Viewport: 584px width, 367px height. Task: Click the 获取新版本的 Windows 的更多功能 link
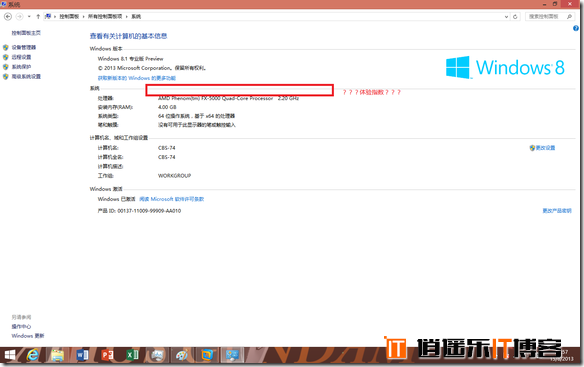point(137,78)
